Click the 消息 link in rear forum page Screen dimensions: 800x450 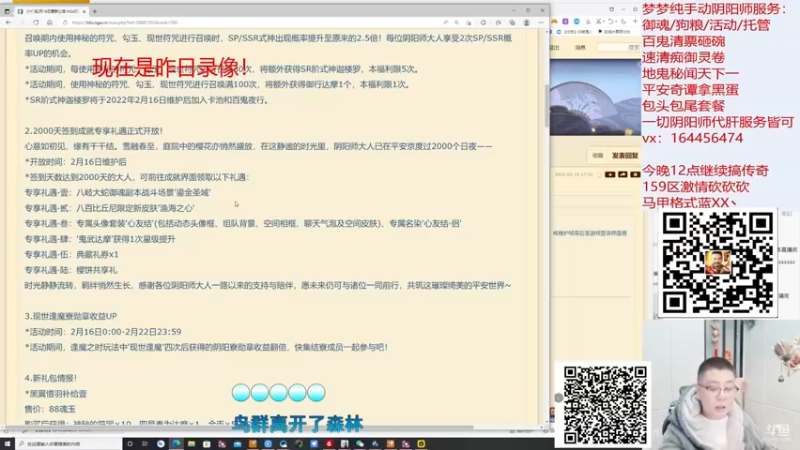click(581, 47)
